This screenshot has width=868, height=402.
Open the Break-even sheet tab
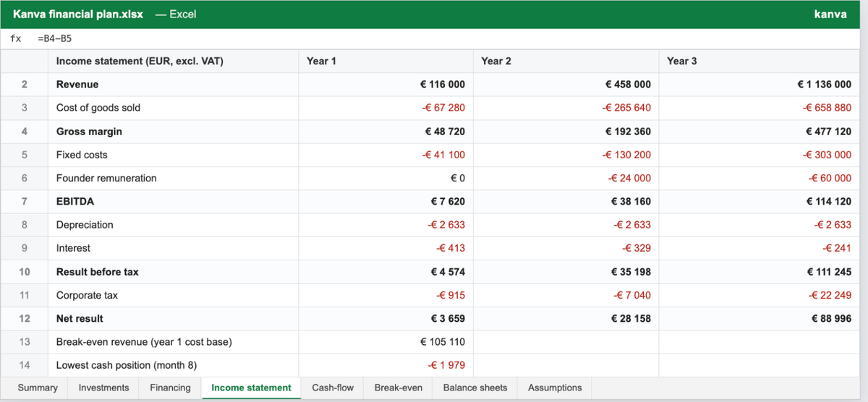pos(398,388)
